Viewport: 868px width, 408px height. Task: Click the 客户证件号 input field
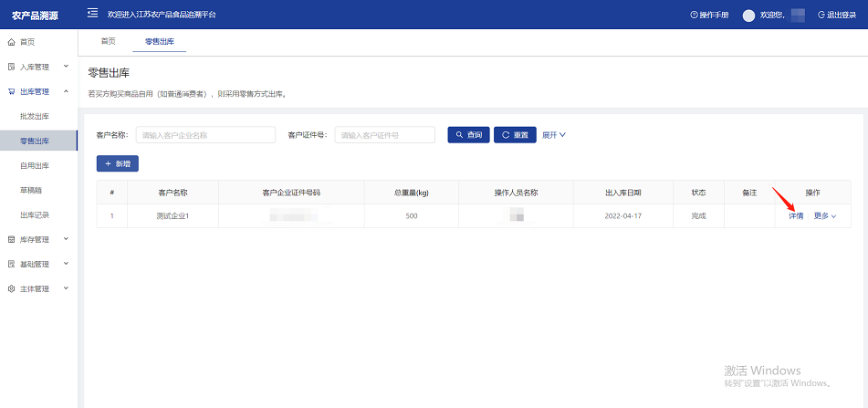click(x=384, y=135)
